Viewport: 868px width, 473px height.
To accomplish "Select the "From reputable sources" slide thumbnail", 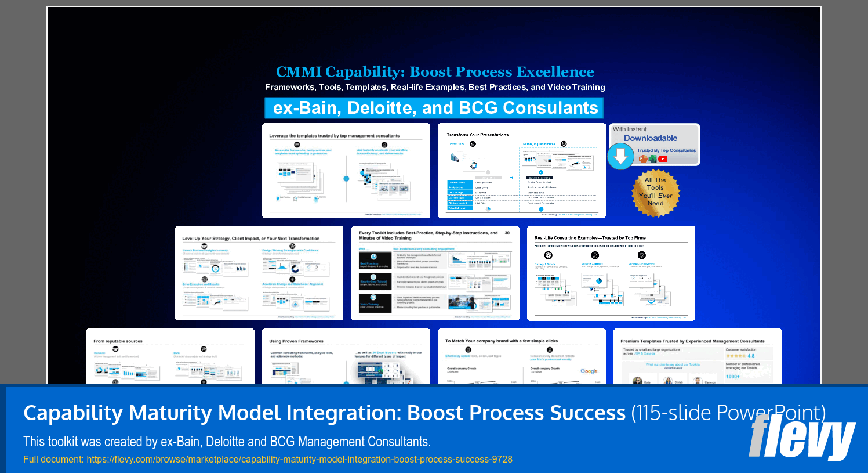I will click(x=170, y=356).
